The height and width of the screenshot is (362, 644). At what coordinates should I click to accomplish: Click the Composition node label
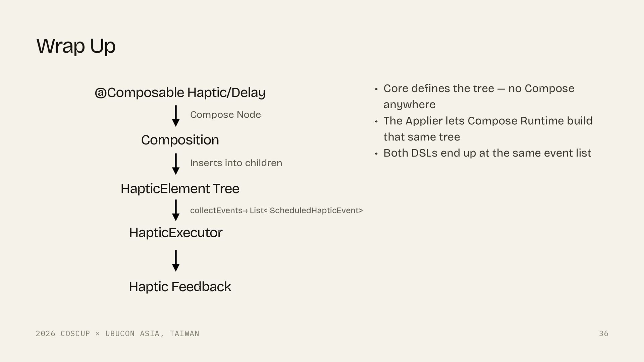click(180, 140)
